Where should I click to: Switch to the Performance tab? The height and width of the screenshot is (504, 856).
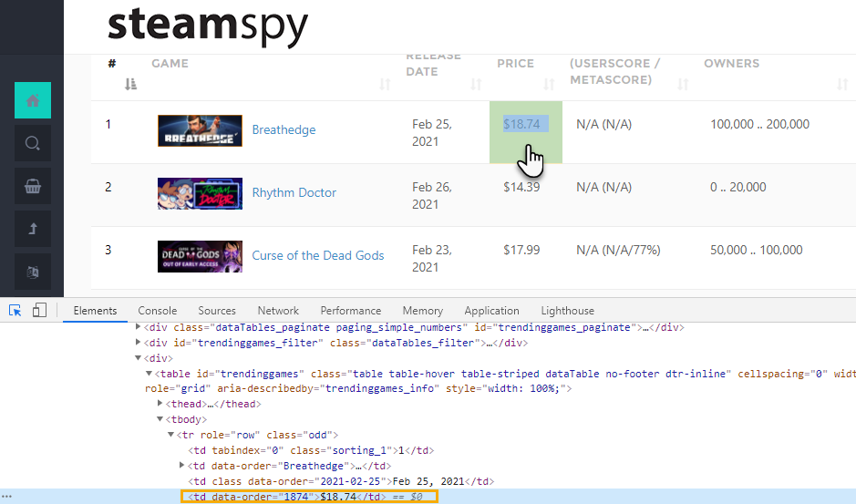(x=350, y=311)
